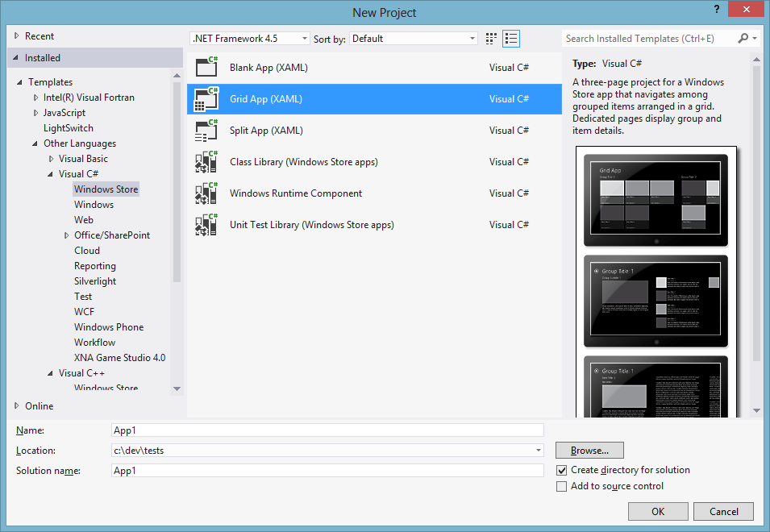Uncheck Create directory for solution
This screenshot has height=532, width=770.
click(562, 470)
